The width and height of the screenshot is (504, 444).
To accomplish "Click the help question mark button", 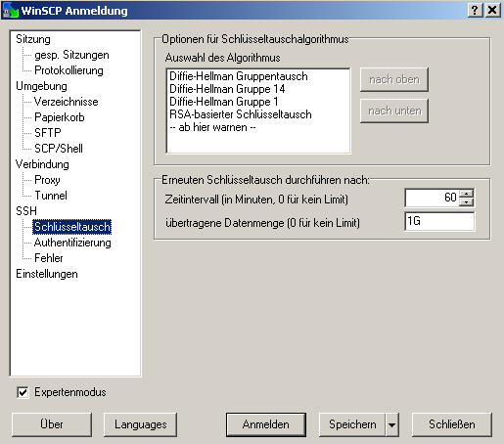I will pos(475,11).
